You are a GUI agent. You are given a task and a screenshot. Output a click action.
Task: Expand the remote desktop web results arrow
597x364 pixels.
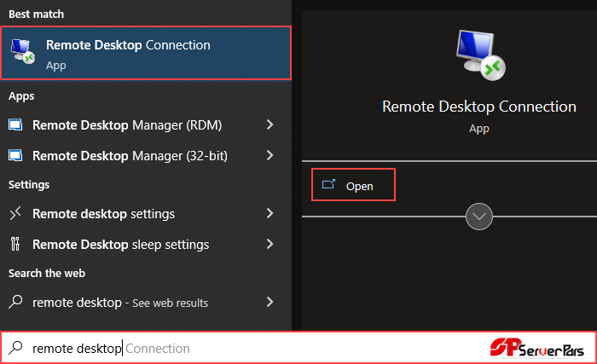pos(270,302)
